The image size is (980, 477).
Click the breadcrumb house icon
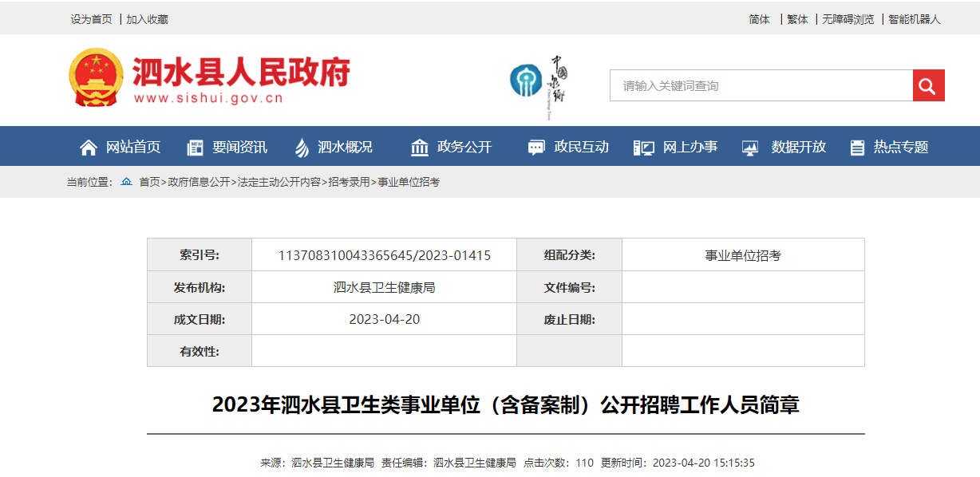126,182
